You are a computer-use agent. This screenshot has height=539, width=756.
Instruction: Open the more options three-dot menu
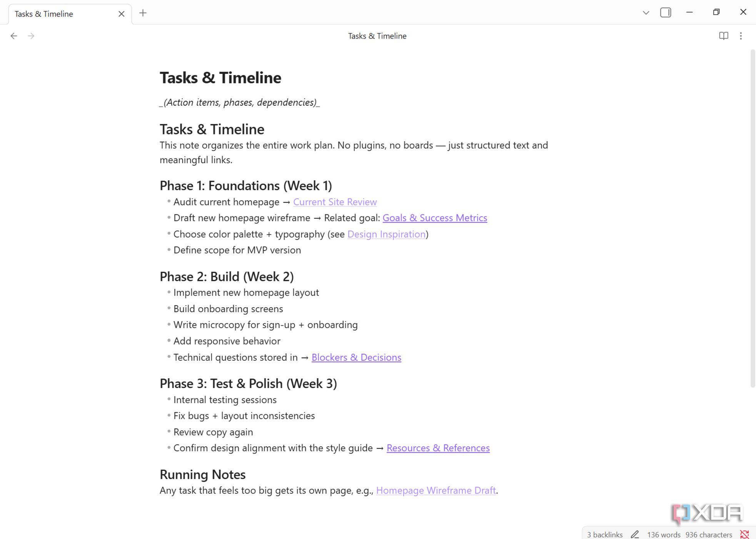(x=741, y=36)
